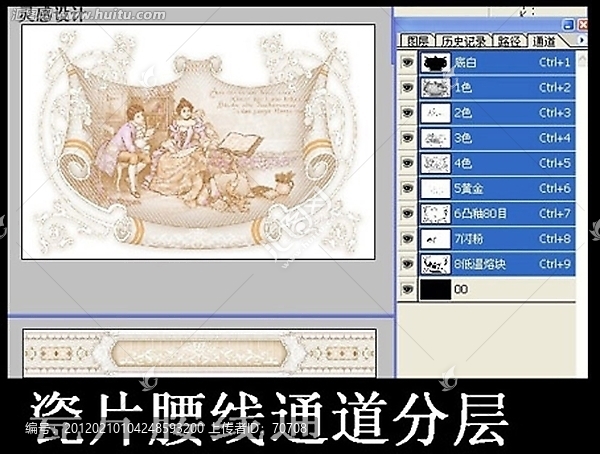Select the 2色 channel thumbnail
This screenshot has height=454, width=600.
(435, 113)
